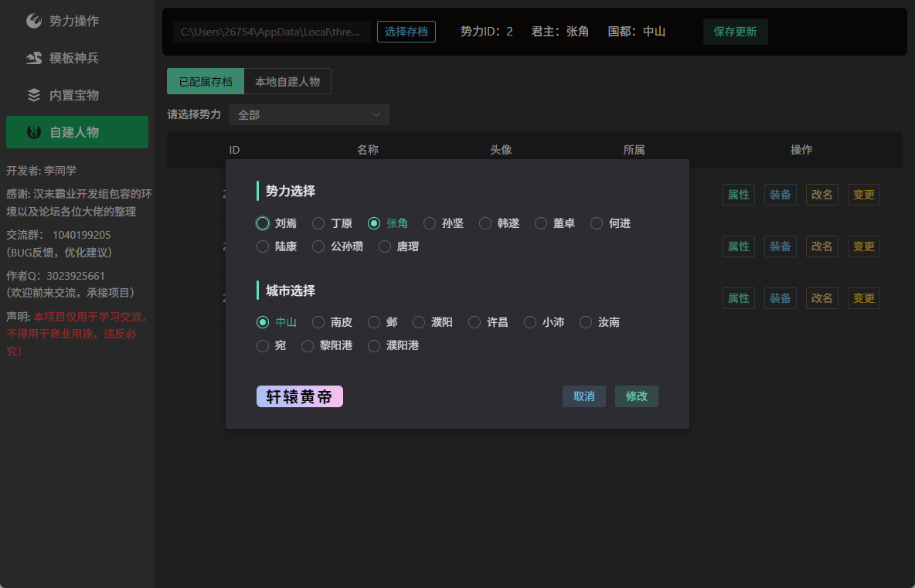Select the 张角 faction radio button
The width and height of the screenshot is (915, 588).
pyautogui.click(x=374, y=223)
